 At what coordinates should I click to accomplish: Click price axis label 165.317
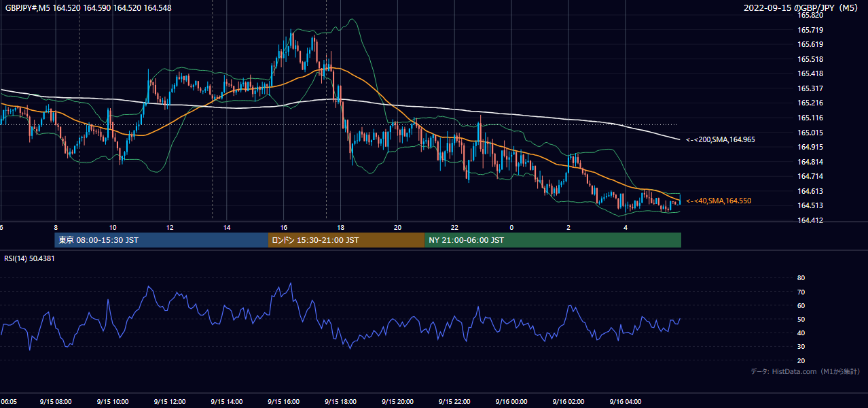810,88
